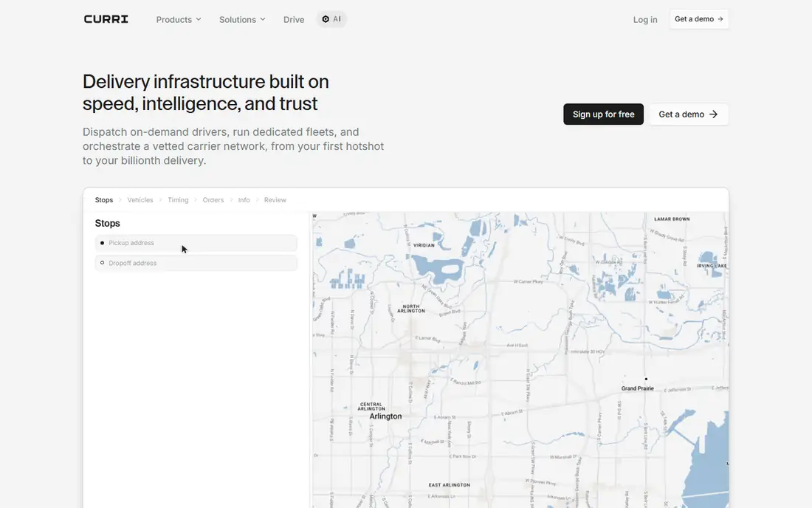Click the LAMAR BROWN map label
This screenshot has height=508, width=812.
click(x=672, y=219)
